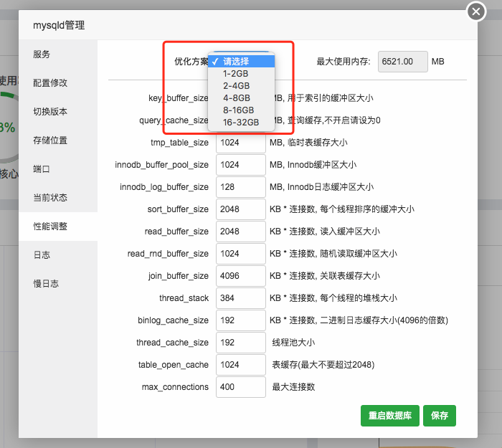Image resolution: width=502 pixels, height=448 pixels.
Task: Click the 线程池大小 description text
Action: (293, 343)
